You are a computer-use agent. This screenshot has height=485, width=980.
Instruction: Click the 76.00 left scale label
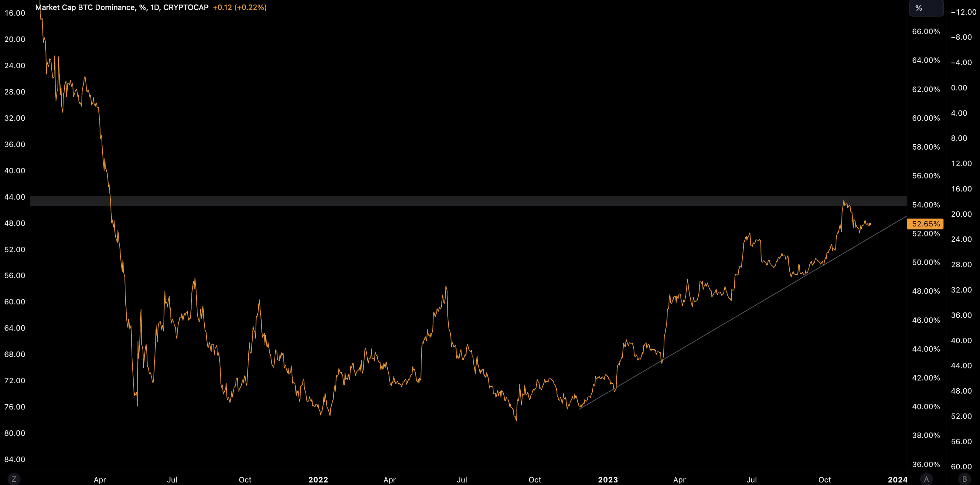coord(15,407)
